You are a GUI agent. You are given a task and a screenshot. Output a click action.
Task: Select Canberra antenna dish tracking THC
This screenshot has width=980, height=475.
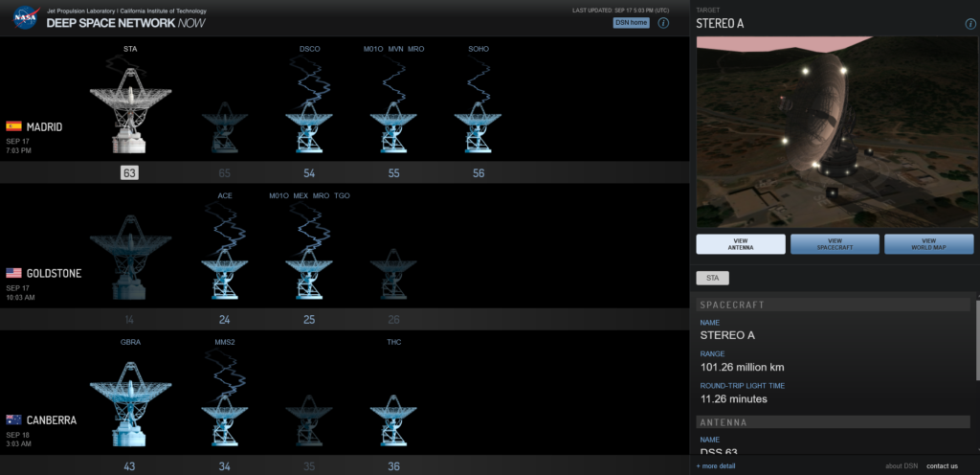pos(393,420)
